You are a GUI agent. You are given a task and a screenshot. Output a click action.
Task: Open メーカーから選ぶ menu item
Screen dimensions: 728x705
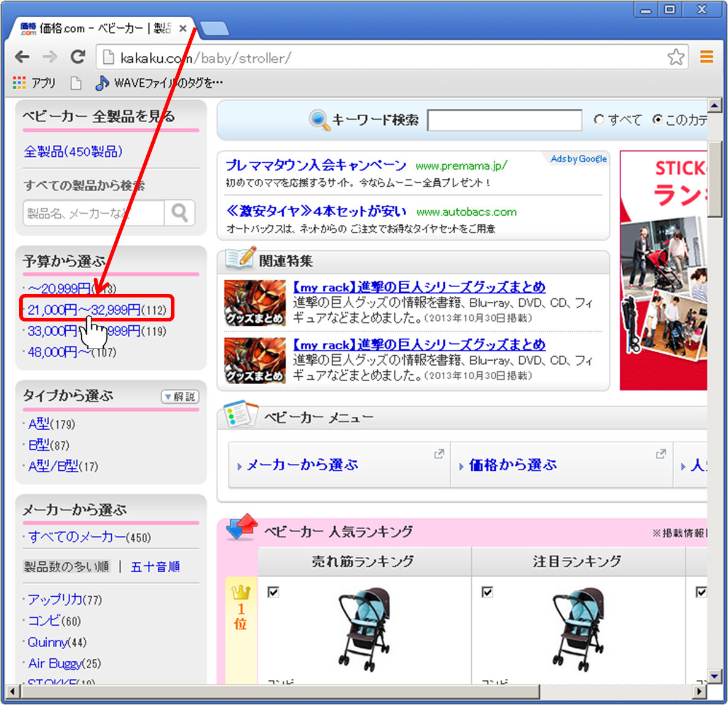point(302,465)
